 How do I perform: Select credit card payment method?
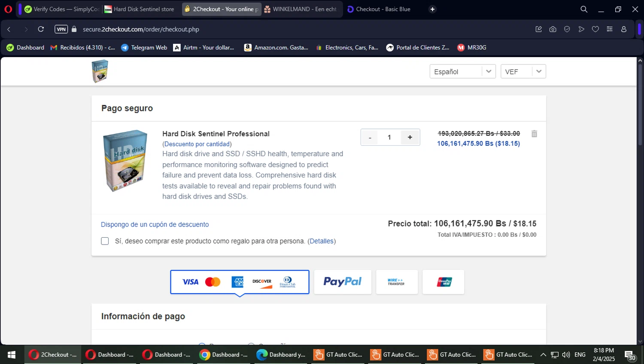(240, 282)
